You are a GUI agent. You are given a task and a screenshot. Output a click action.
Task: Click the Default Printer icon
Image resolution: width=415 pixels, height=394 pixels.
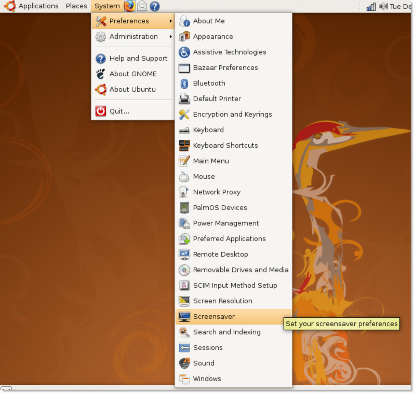184,99
